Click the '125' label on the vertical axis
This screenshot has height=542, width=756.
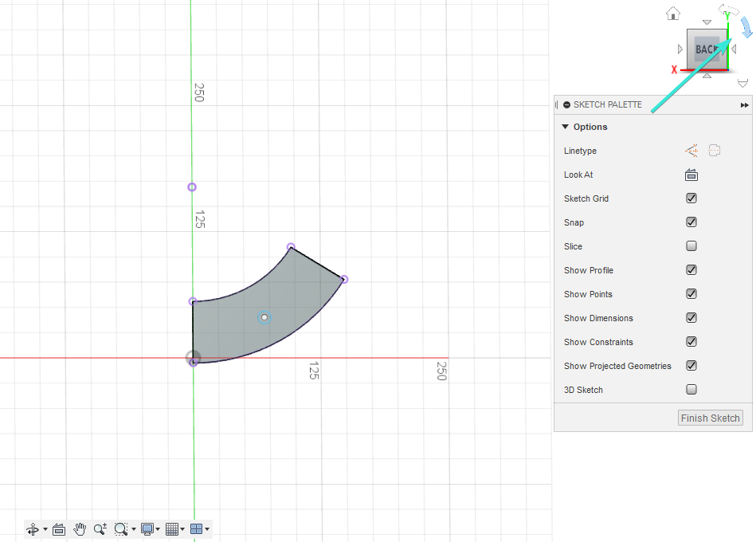tap(200, 219)
